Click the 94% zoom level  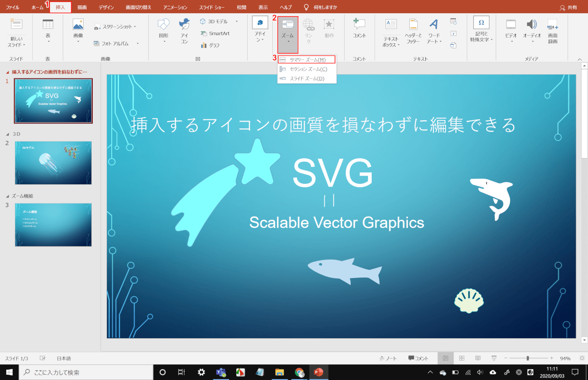[x=565, y=358]
